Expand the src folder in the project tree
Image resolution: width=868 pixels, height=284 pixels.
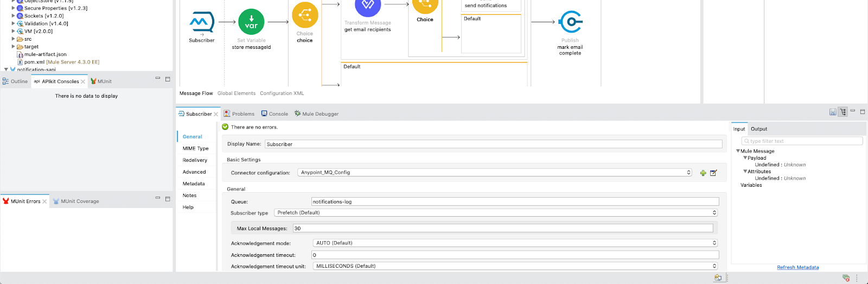click(14, 39)
